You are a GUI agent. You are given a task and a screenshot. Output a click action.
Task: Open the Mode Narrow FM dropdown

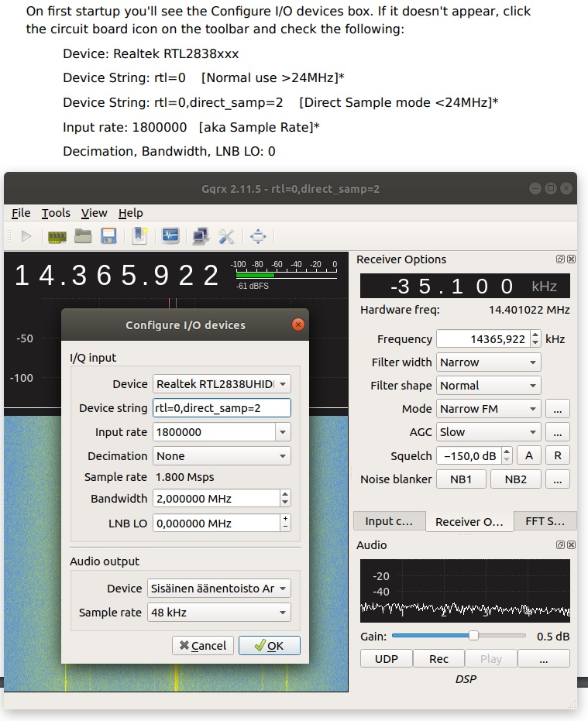pyautogui.click(x=489, y=409)
